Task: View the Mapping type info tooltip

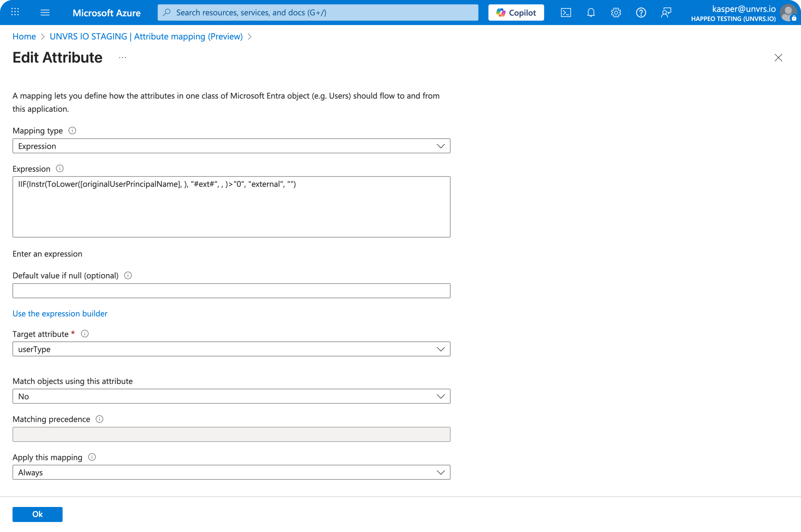Action: tap(72, 130)
